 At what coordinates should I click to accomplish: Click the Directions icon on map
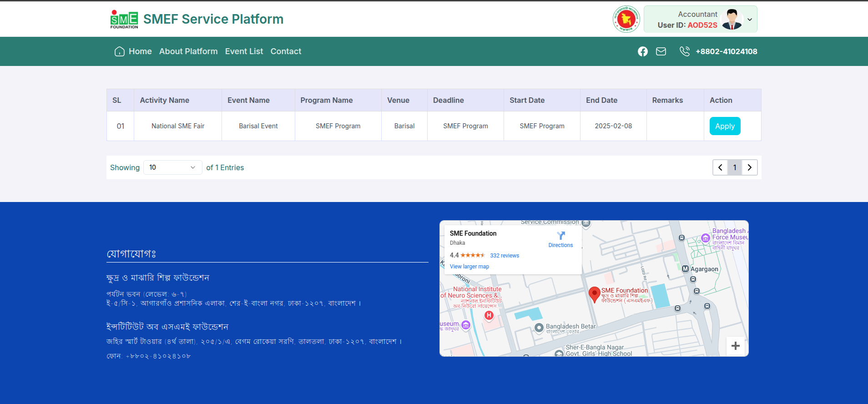tap(561, 236)
